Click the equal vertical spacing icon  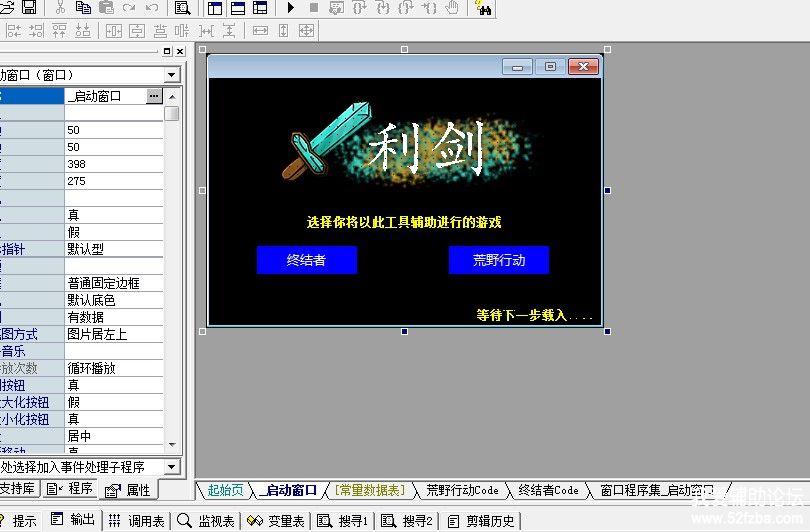[229, 31]
